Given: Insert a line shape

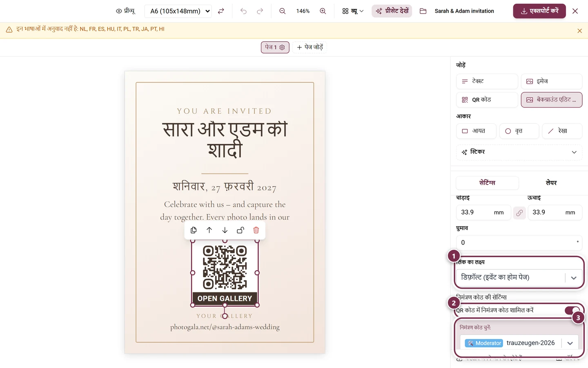Looking at the screenshot, I should (x=562, y=131).
